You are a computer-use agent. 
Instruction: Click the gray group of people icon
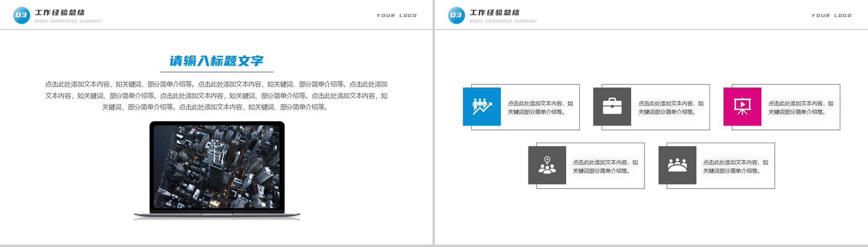tap(677, 165)
